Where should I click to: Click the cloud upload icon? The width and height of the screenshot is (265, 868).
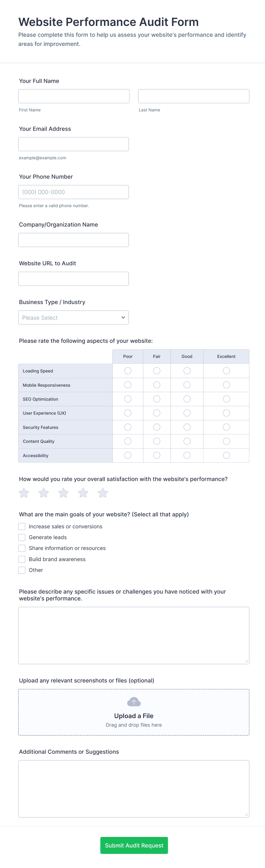134,702
